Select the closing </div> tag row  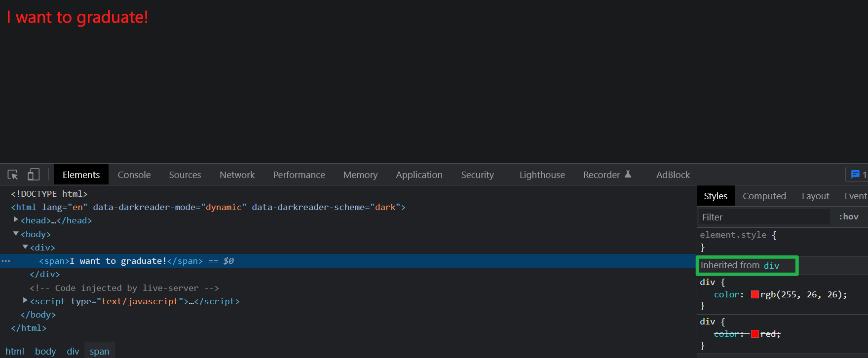(x=45, y=274)
